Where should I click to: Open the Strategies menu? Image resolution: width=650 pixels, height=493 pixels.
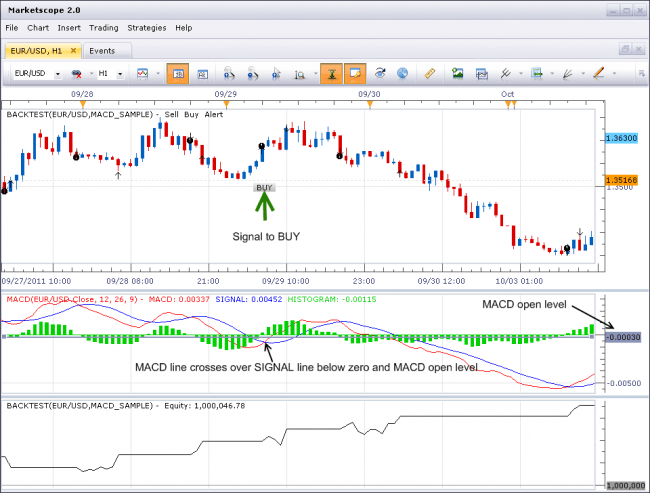click(147, 28)
